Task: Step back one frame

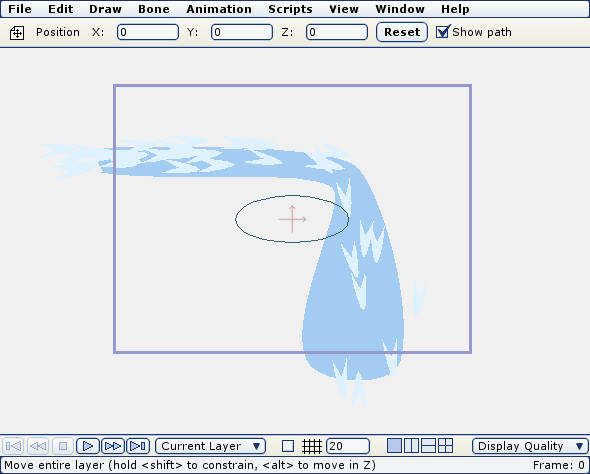Action: pyautogui.click(x=38, y=446)
